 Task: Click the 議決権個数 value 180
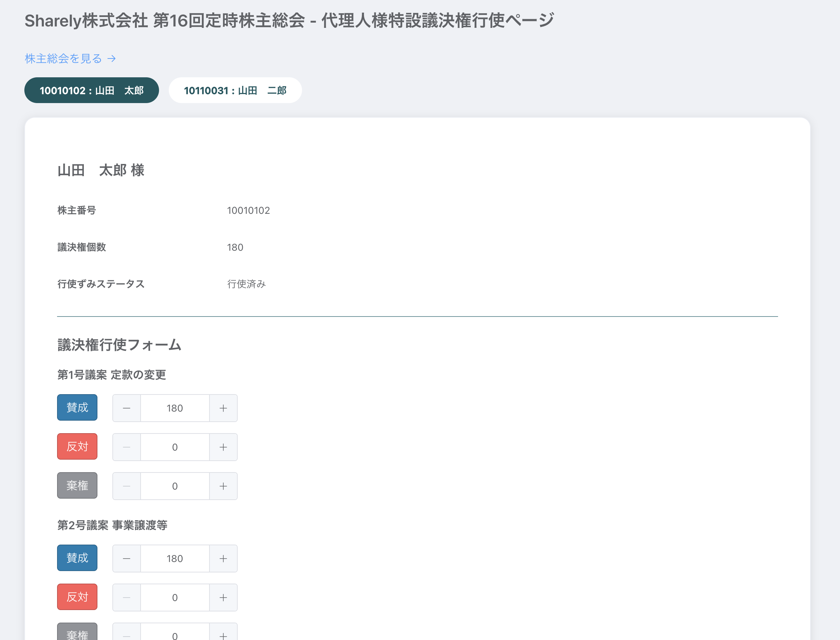point(235,247)
